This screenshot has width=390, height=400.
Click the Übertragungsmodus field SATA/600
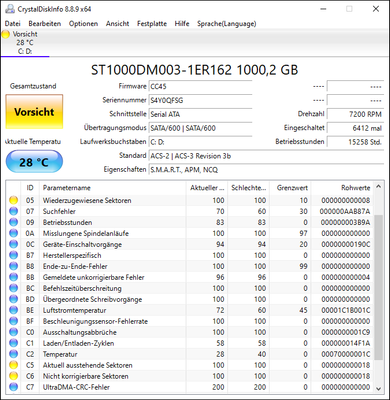tap(200, 128)
